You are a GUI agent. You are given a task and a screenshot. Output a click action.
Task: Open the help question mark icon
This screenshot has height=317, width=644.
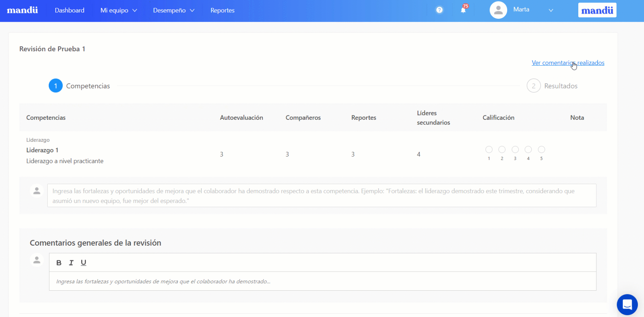coord(439,10)
